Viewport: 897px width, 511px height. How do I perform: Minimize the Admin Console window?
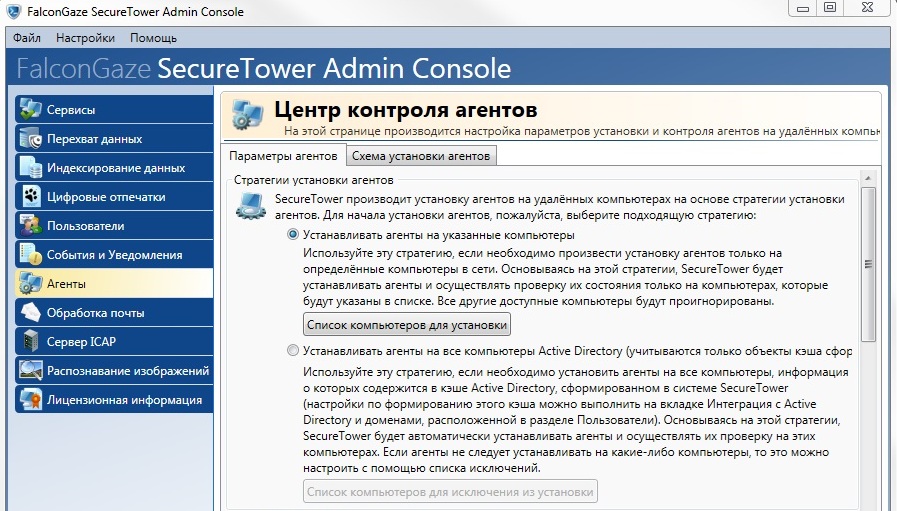click(803, 7)
